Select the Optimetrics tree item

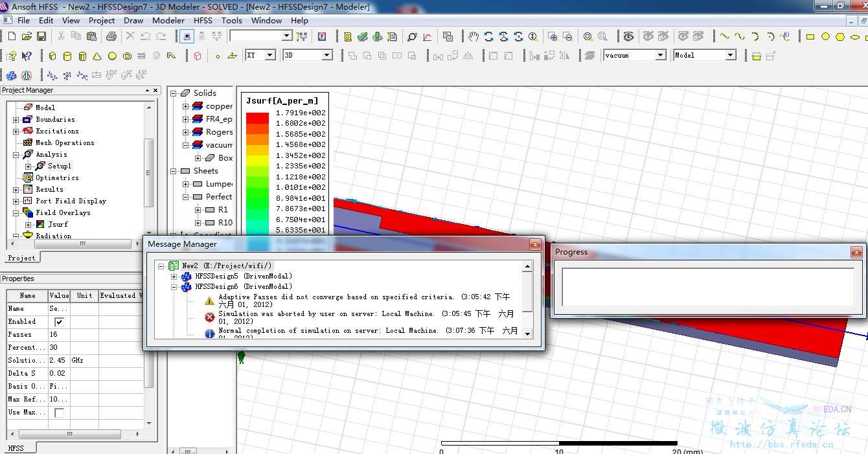[57, 178]
